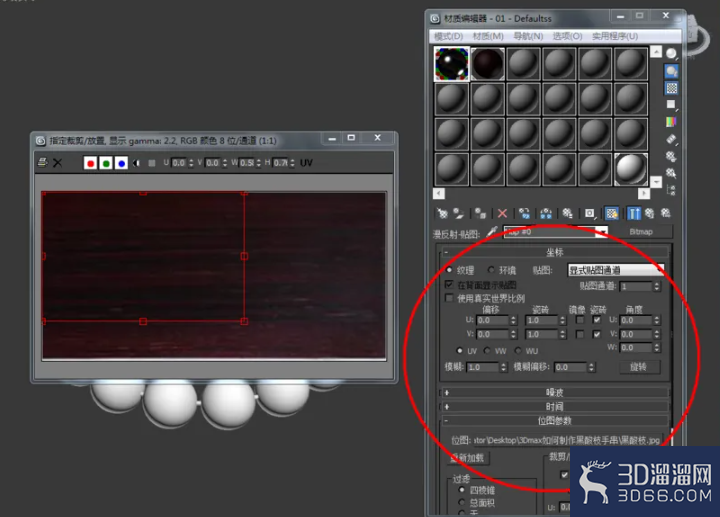
Task: Select the VW radio button
Action: coord(487,350)
